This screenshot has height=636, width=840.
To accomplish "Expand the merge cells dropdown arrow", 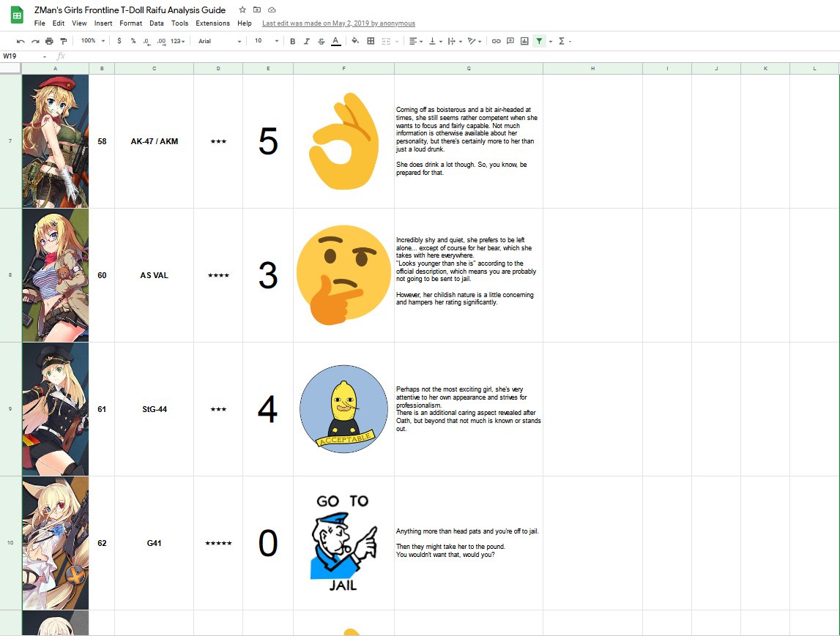I will pos(397,41).
